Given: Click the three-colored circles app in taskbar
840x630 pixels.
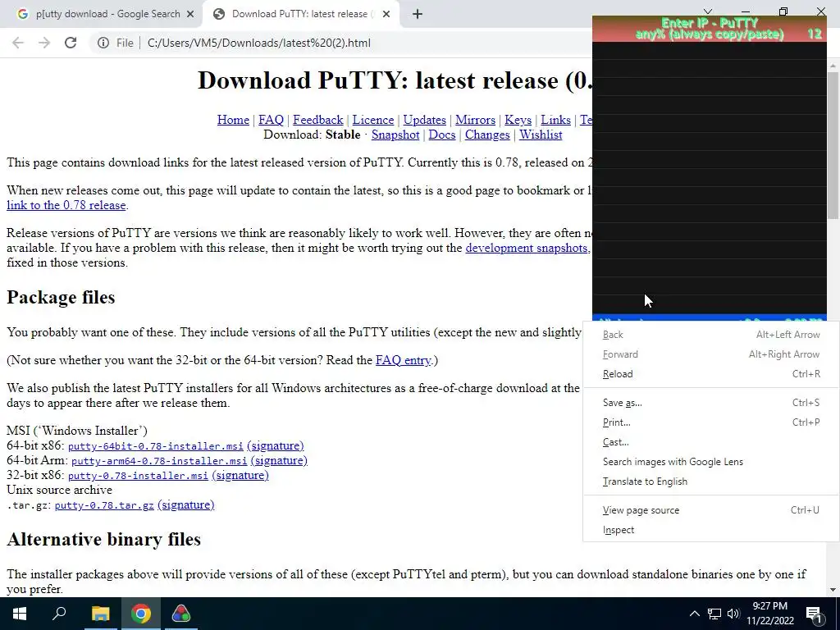Looking at the screenshot, I should click(181, 614).
